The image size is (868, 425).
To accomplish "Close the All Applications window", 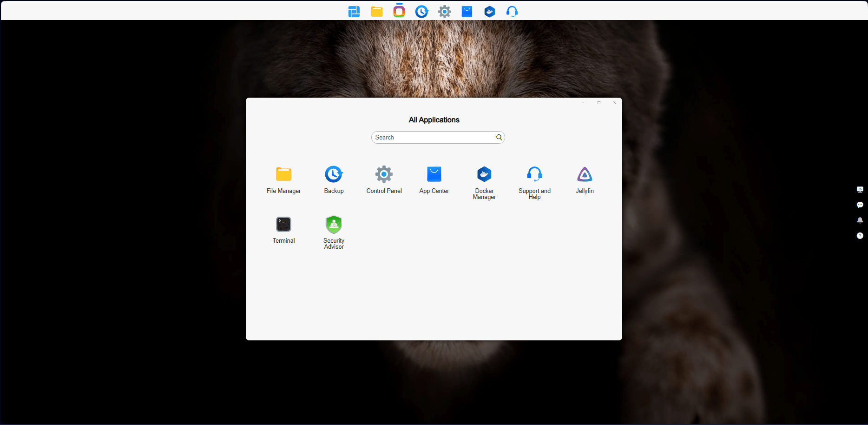I will [x=615, y=103].
